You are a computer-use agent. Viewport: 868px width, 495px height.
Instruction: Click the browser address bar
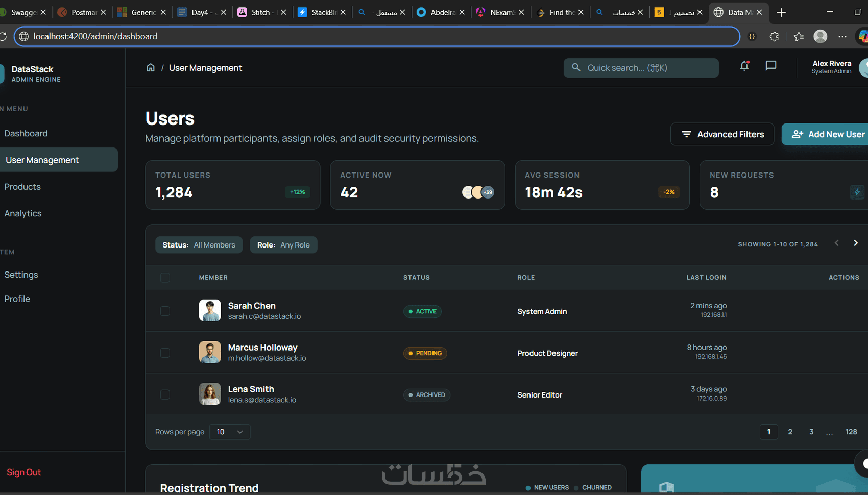[377, 36]
